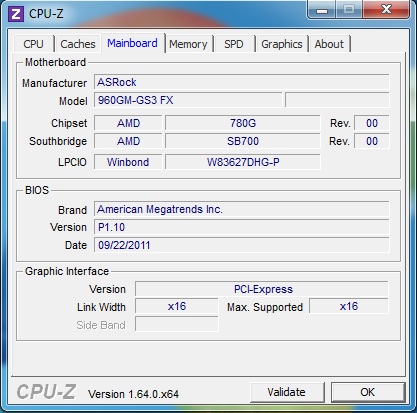Switch to the Graphics tab
Image resolution: width=417 pixels, height=413 pixels.
[282, 44]
